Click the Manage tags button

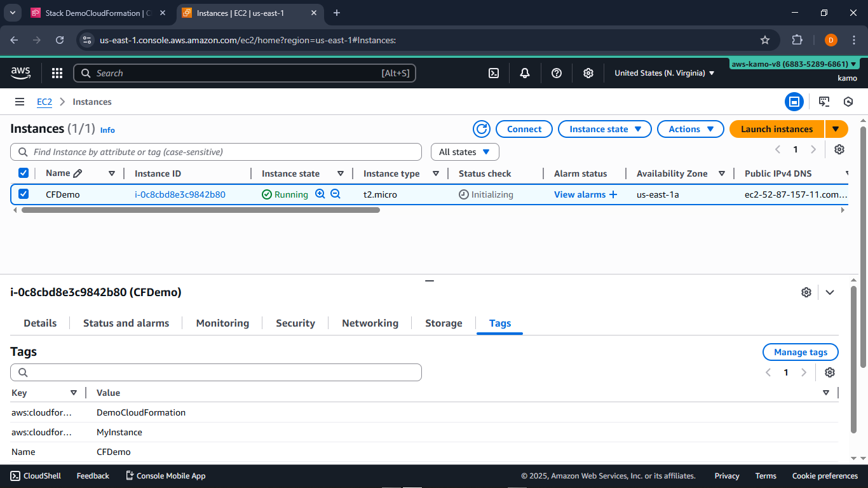click(x=800, y=352)
